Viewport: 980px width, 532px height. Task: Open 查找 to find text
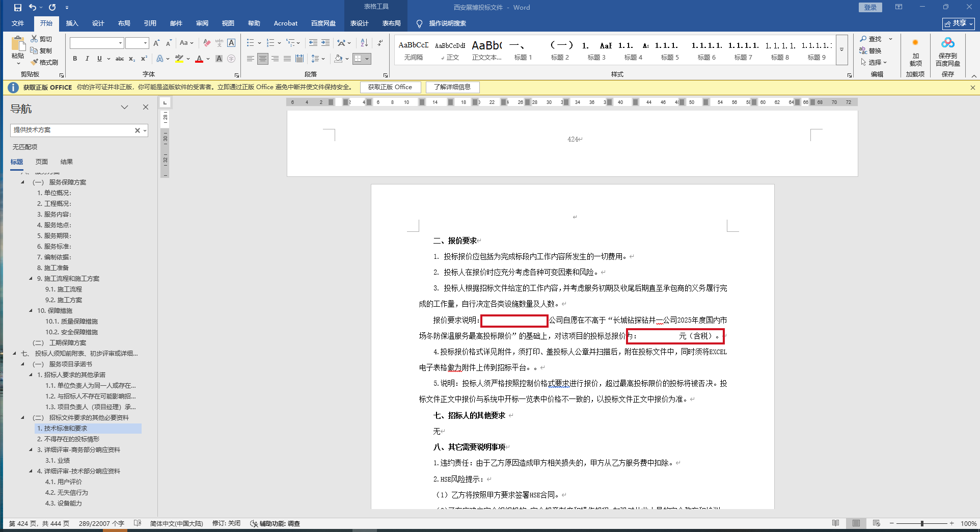[x=872, y=39]
